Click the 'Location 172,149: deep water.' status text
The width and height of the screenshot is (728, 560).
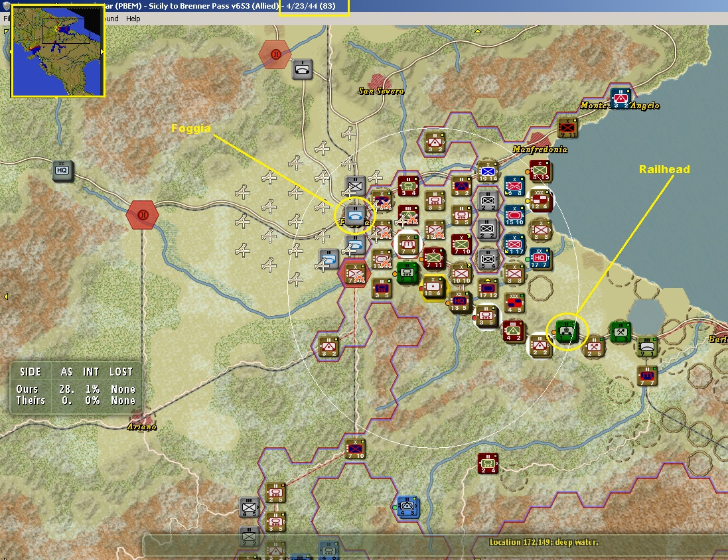[544, 542]
